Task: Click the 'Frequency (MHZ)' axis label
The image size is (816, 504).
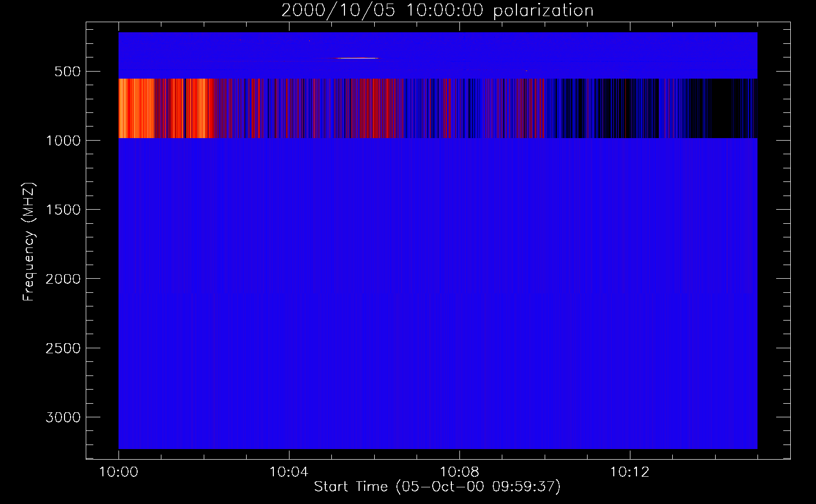Action: point(29,242)
